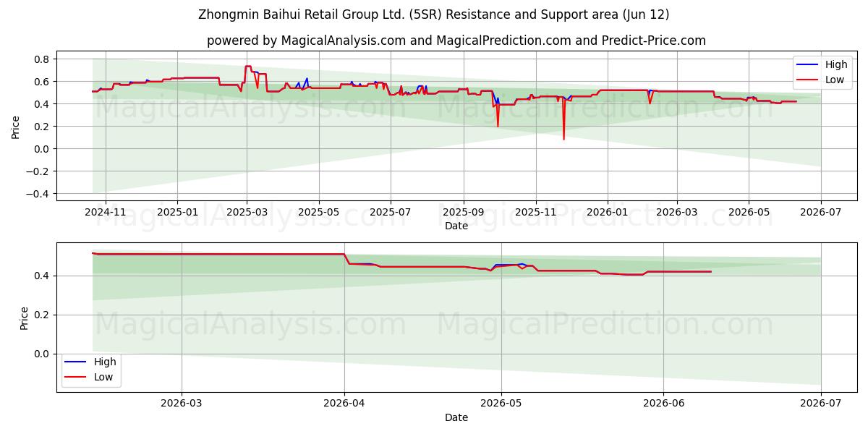868x434 pixels.
Task: Click the 2026-07 tick label on bottom chart
Action: 820,404
